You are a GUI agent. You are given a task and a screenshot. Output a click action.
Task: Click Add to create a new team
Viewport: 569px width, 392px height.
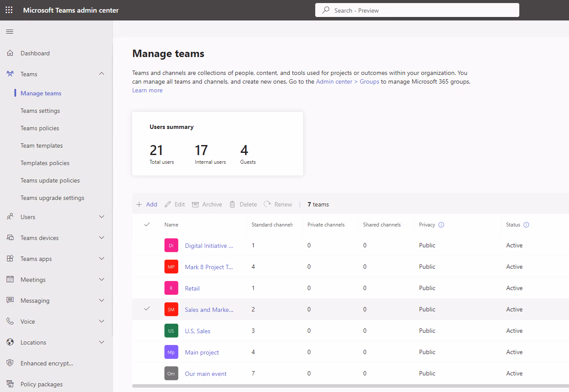[147, 204]
